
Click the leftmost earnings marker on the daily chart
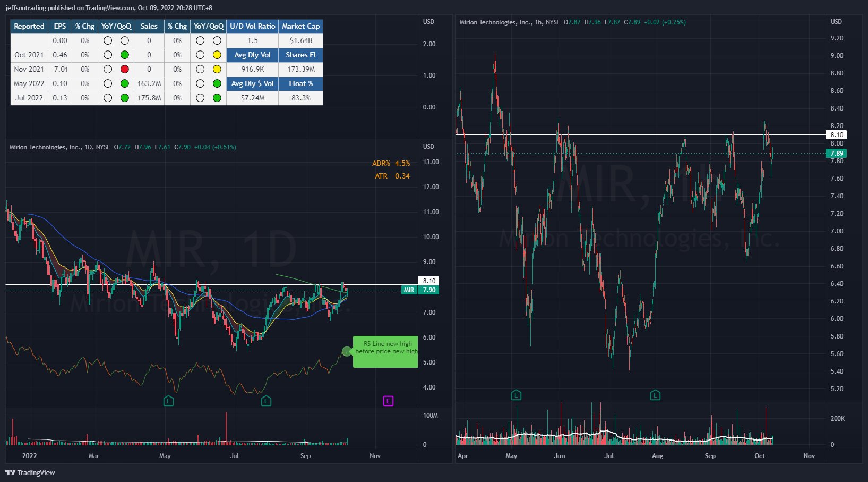coord(168,401)
